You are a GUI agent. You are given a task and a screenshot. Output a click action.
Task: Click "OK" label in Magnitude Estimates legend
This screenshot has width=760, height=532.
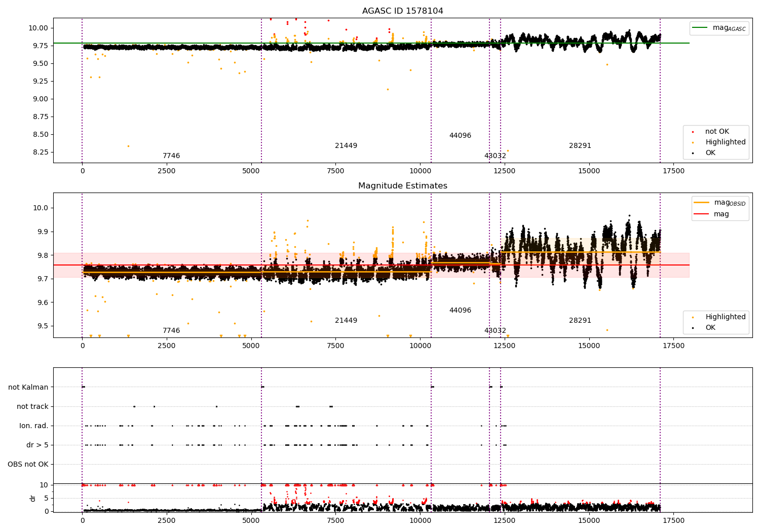(710, 328)
